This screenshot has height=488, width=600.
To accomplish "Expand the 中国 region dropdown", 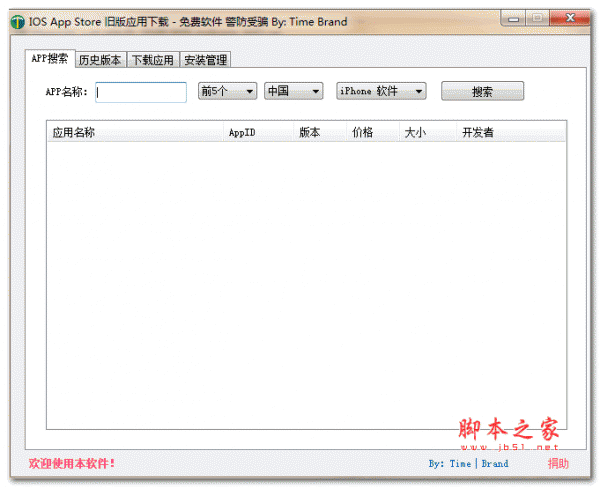I will [x=293, y=91].
